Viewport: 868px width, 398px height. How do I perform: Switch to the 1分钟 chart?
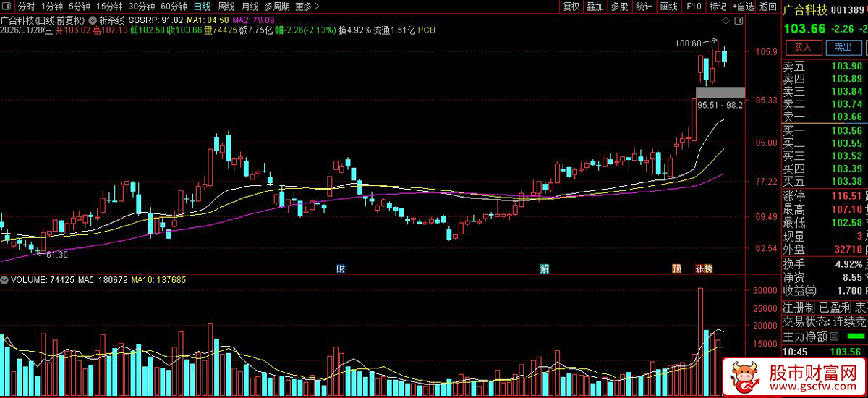(x=52, y=7)
